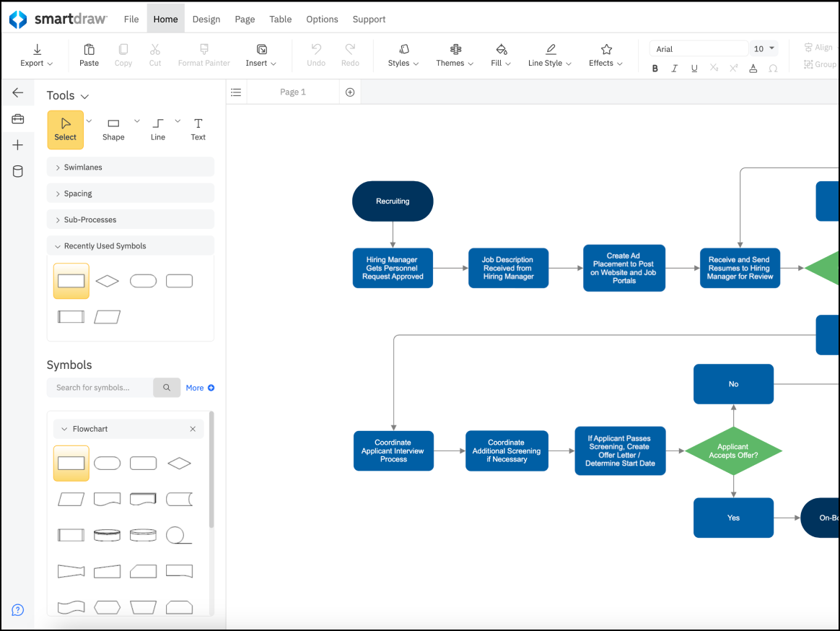Open the Table tab
The image size is (840, 631).
click(x=280, y=19)
